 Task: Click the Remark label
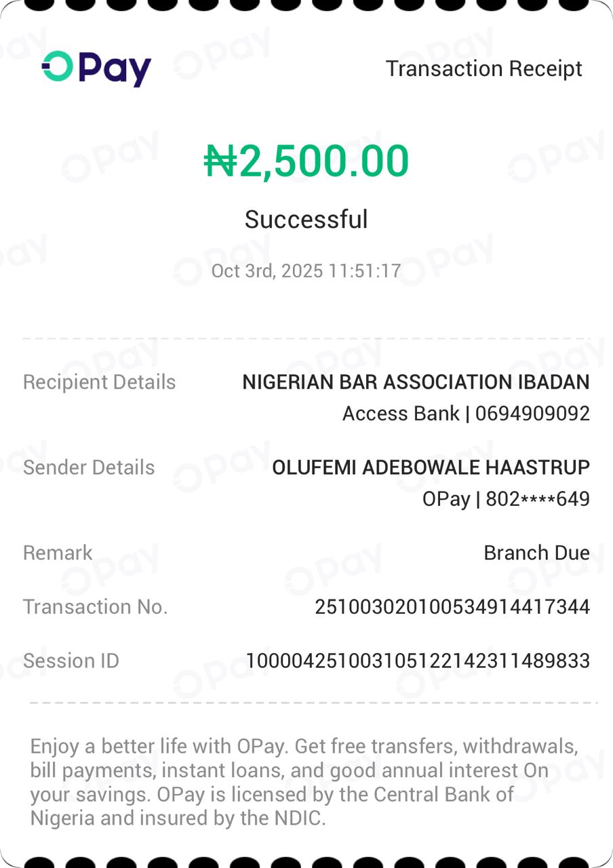pos(58,553)
